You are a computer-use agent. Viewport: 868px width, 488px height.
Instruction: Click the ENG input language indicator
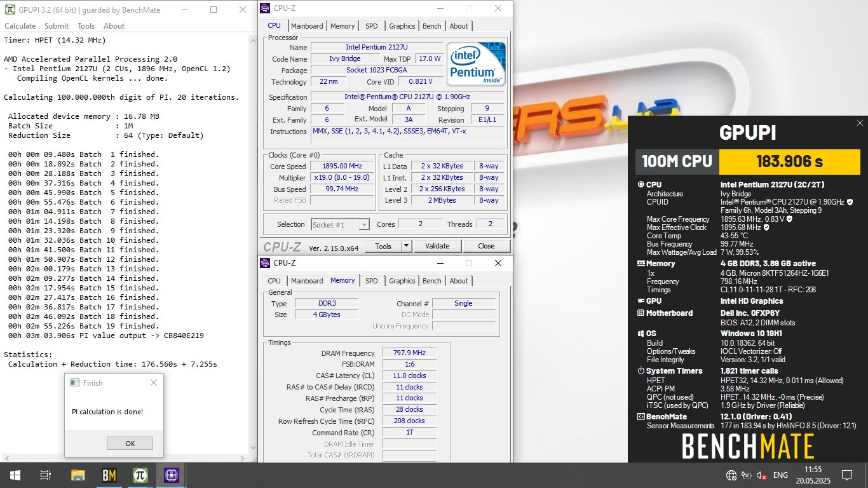coord(780,475)
